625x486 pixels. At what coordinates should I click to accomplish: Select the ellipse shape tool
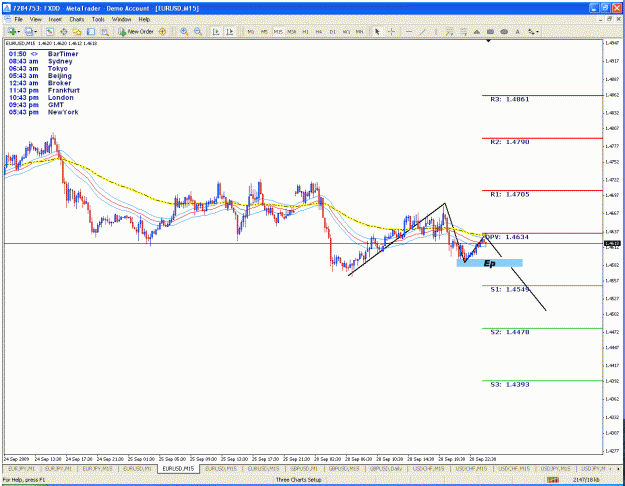click(504, 31)
